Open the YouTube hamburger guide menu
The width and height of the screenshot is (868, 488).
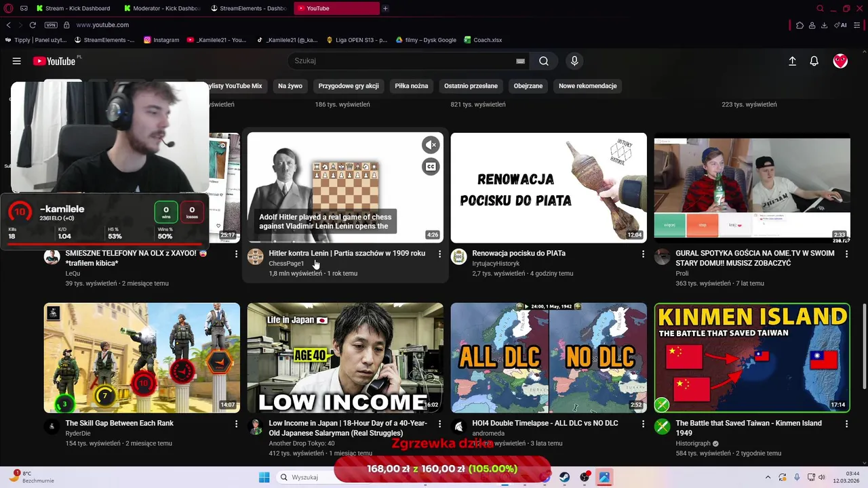point(16,61)
